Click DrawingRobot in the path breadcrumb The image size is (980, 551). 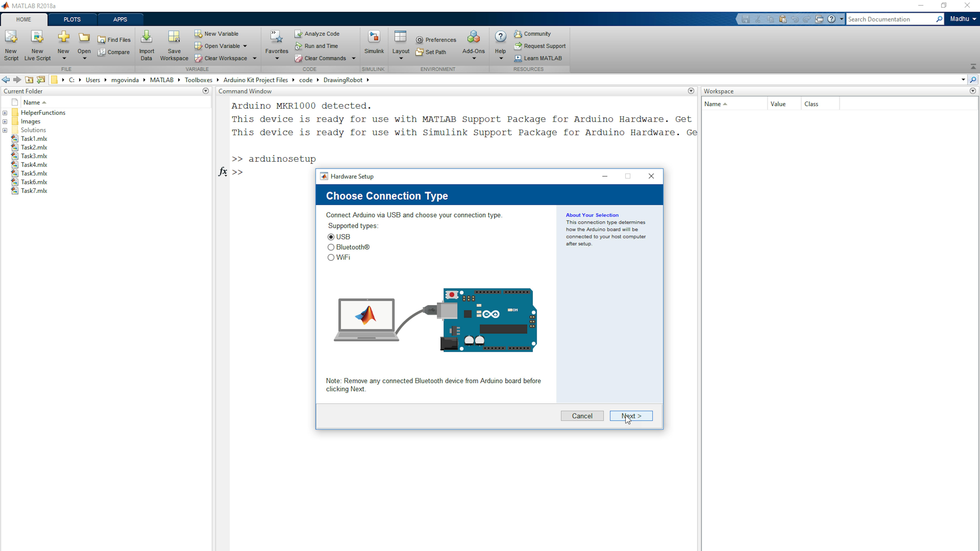[x=343, y=80]
